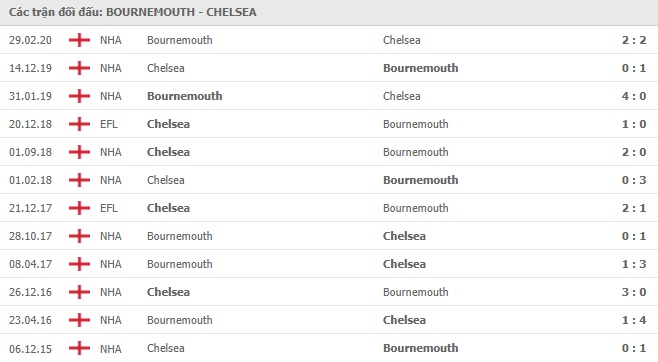The height and width of the screenshot is (362, 658).
Task: Select the 01.02.18 match date
Action: [x=31, y=180]
